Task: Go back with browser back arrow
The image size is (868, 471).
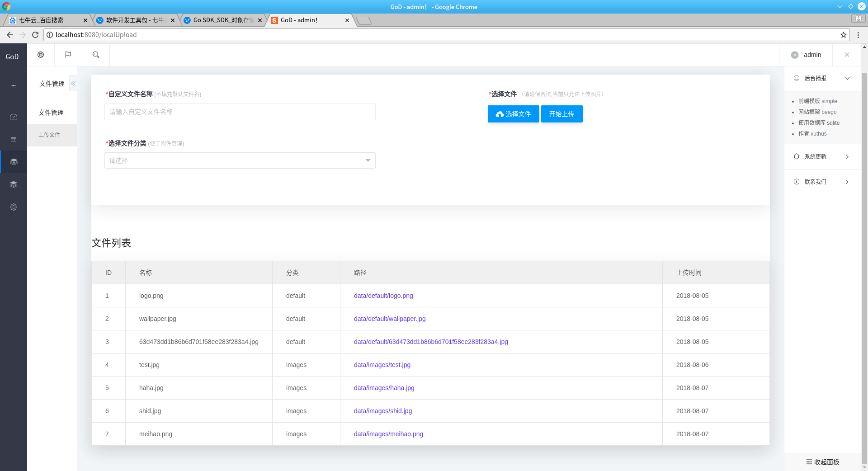Action: point(9,35)
